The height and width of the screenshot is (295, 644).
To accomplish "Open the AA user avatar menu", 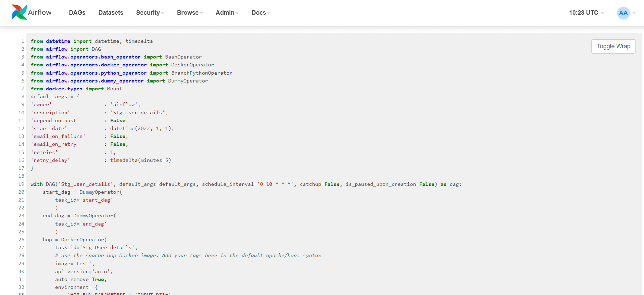I will 623,13.
